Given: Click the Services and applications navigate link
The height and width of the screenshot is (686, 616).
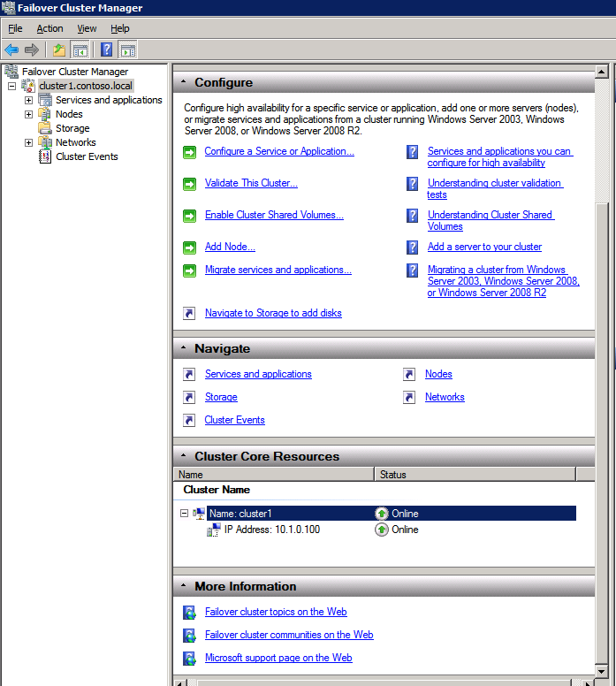Looking at the screenshot, I should 258,374.
